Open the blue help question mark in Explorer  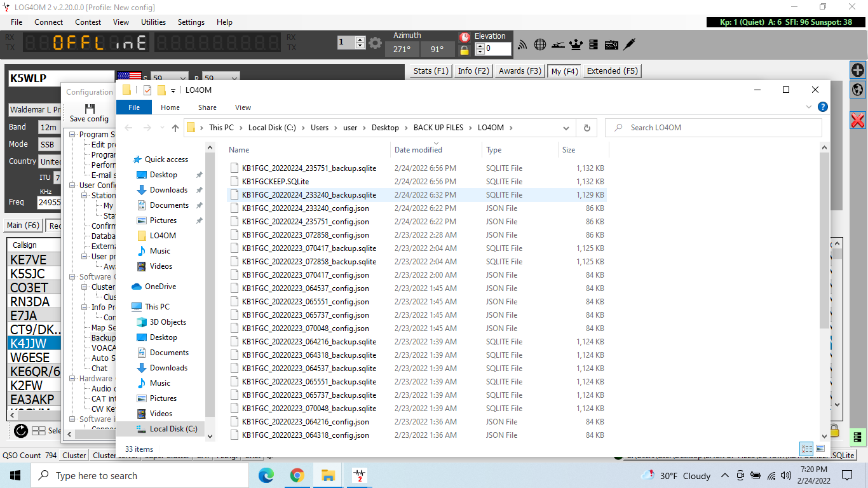pos(822,107)
